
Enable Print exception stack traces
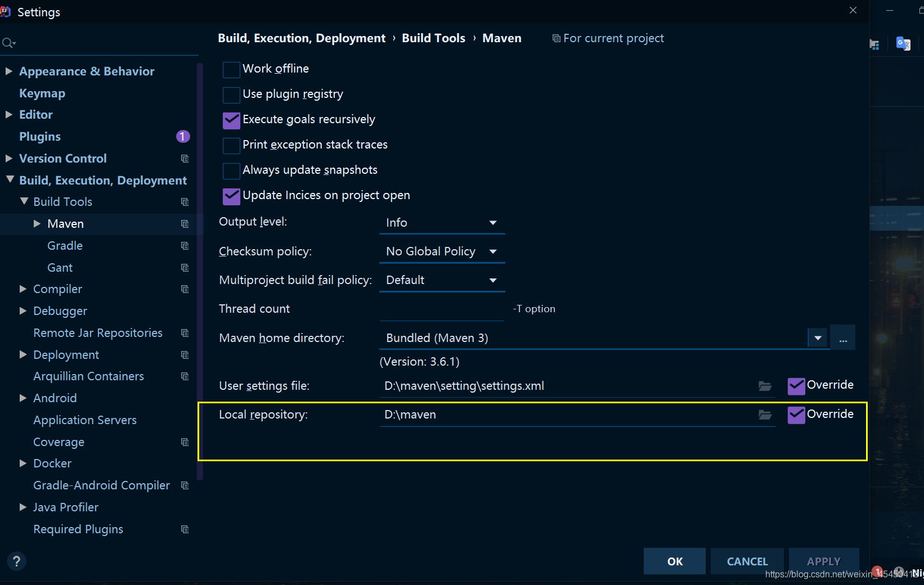click(x=231, y=145)
